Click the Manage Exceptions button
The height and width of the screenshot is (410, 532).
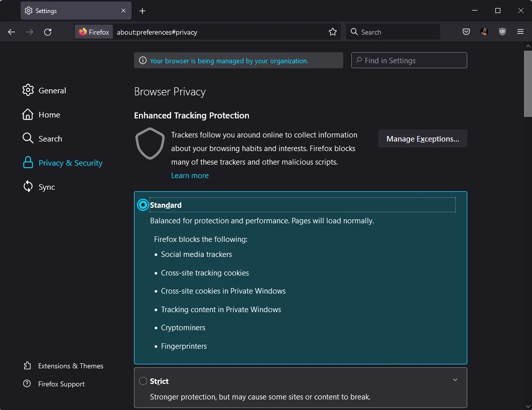pyautogui.click(x=423, y=139)
